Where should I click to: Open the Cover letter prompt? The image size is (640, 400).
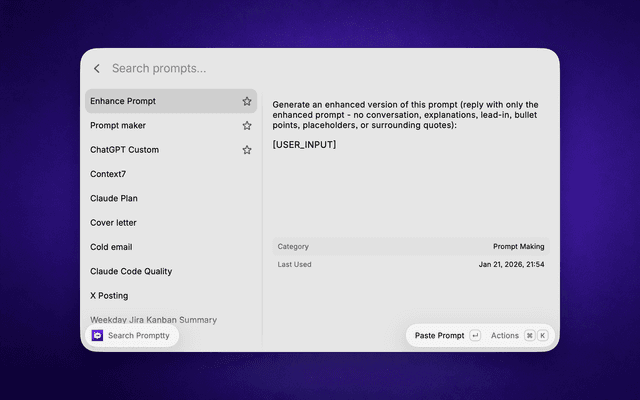point(171,223)
